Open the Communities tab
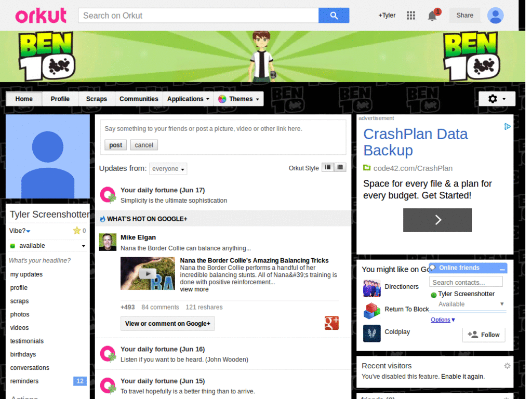 139,99
